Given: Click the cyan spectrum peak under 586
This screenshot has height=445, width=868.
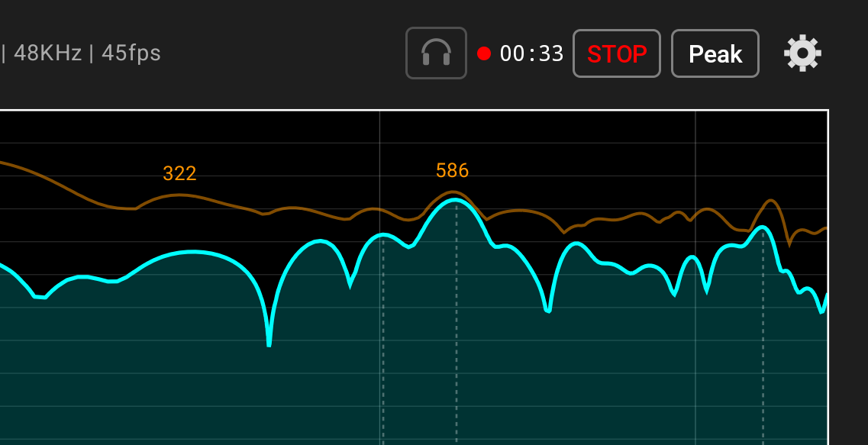Looking at the screenshot, I should tap(455, 200).
